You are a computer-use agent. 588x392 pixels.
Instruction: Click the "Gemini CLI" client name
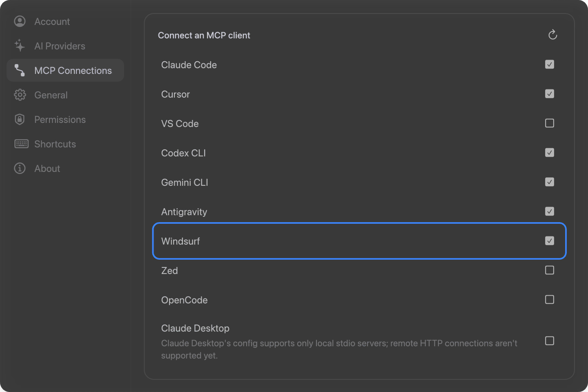click(185, 183)
